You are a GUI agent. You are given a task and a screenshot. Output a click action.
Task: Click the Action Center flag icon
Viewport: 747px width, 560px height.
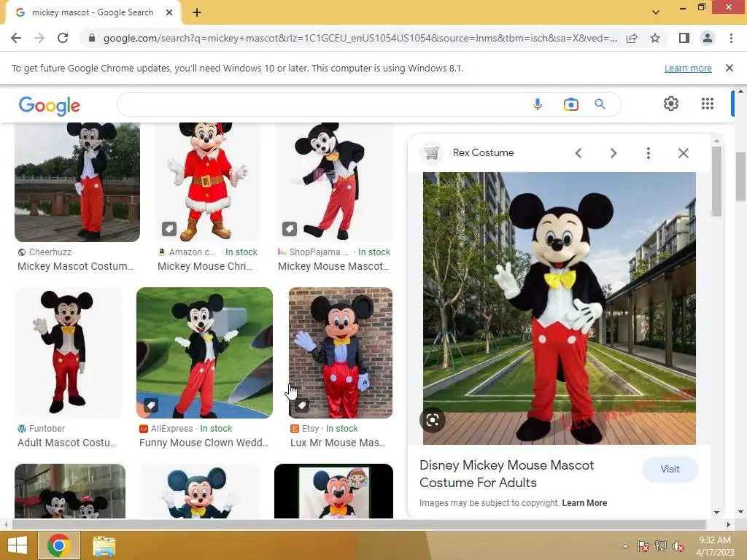[x=643, y=546]
